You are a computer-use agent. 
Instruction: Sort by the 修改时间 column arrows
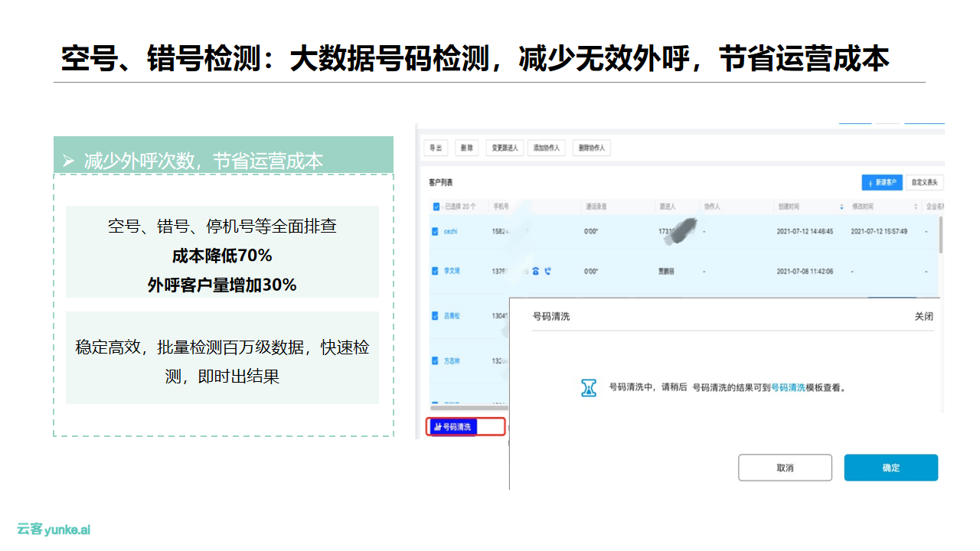(915, 207)
